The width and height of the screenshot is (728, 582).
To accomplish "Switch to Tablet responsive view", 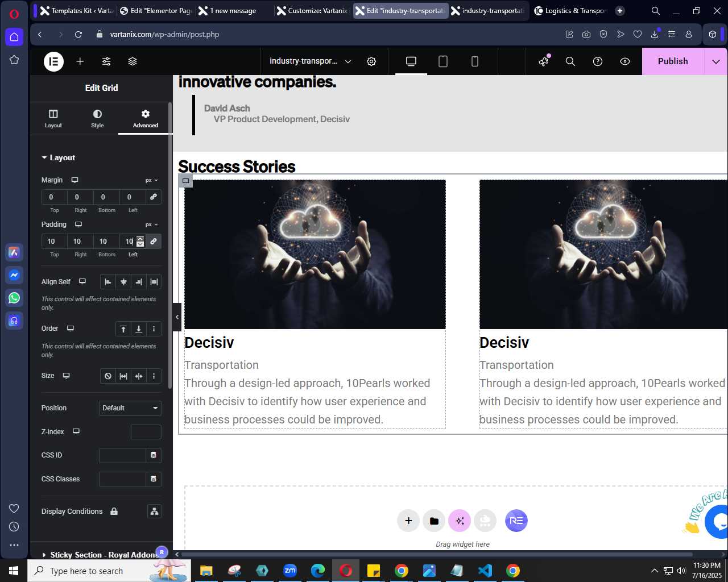I will 443,61.
